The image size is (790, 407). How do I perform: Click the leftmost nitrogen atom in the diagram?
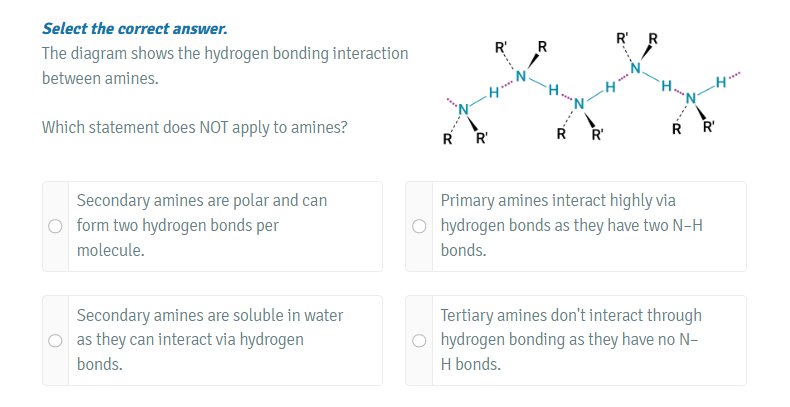463,107
